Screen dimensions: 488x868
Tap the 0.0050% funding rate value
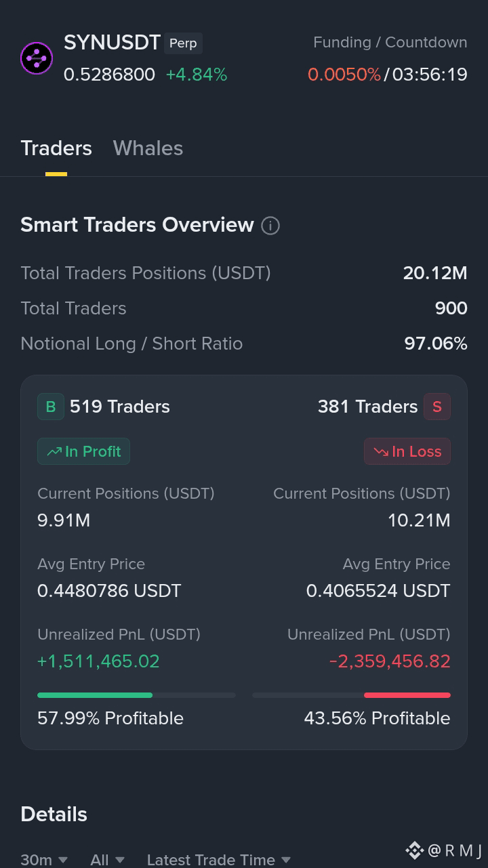[344, 75]
